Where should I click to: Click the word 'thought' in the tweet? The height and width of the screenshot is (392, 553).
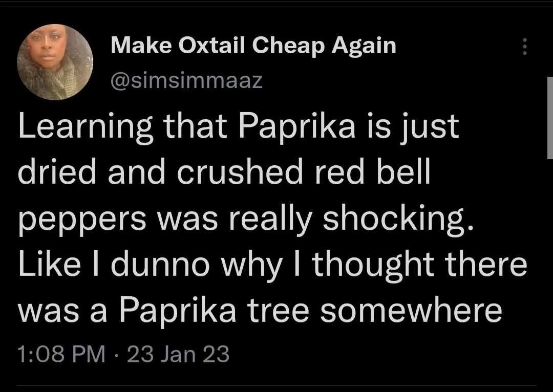373,266
